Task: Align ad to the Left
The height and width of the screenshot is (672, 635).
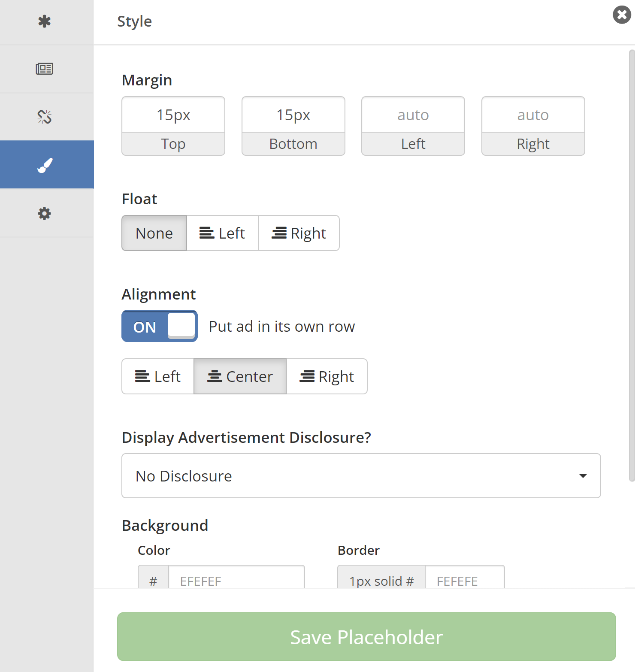Action: (x=158, y=376)
